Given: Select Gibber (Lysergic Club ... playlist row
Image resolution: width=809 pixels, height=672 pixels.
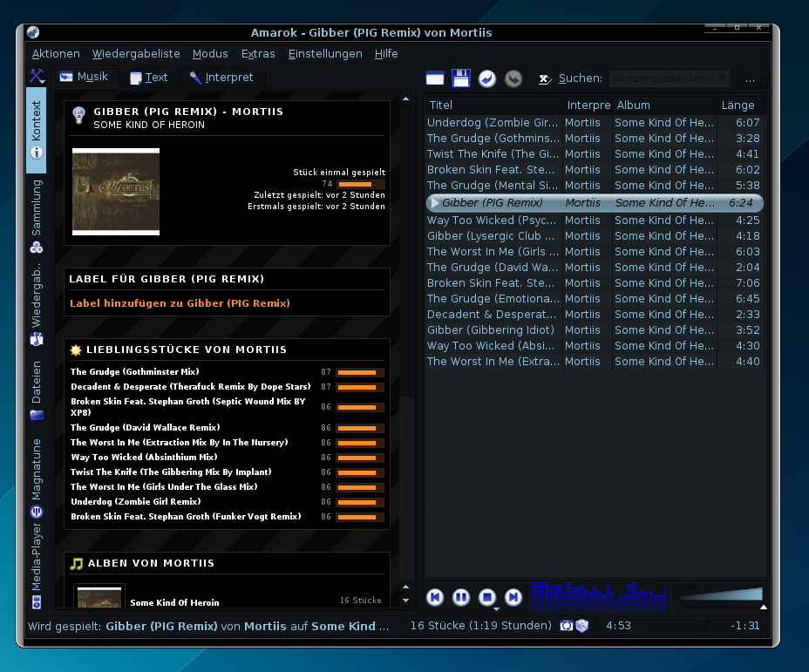Looking at the screenshot, I should 595,236.
